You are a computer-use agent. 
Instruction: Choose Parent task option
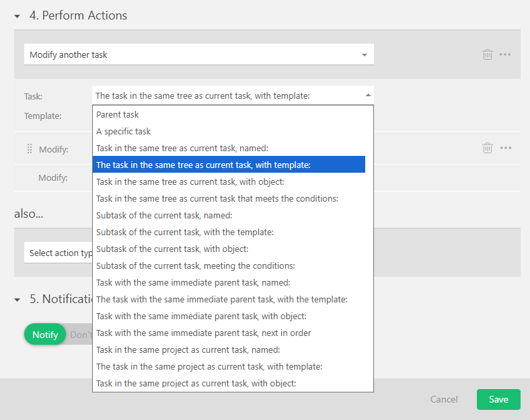[118, 115]
